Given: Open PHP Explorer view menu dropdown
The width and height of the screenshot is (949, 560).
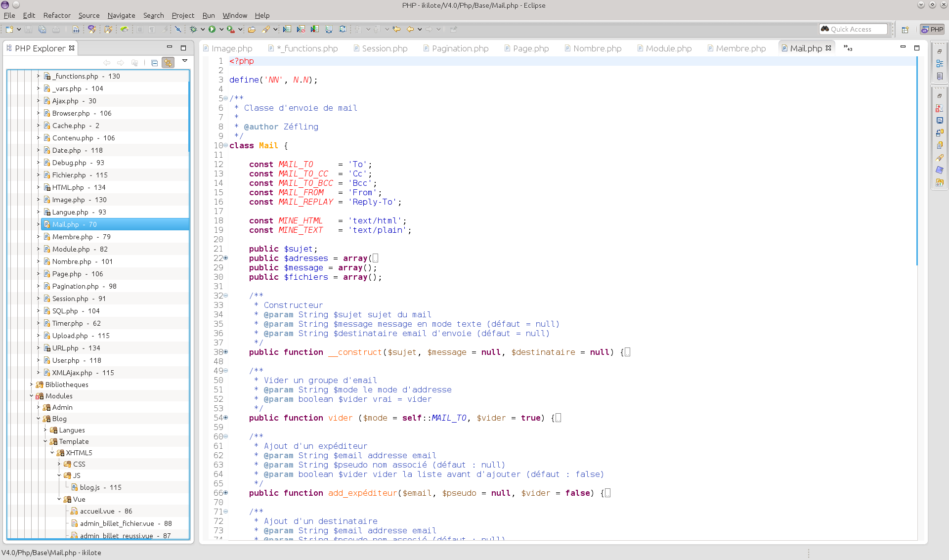Looking at the screenshot, I should point(185,61).
